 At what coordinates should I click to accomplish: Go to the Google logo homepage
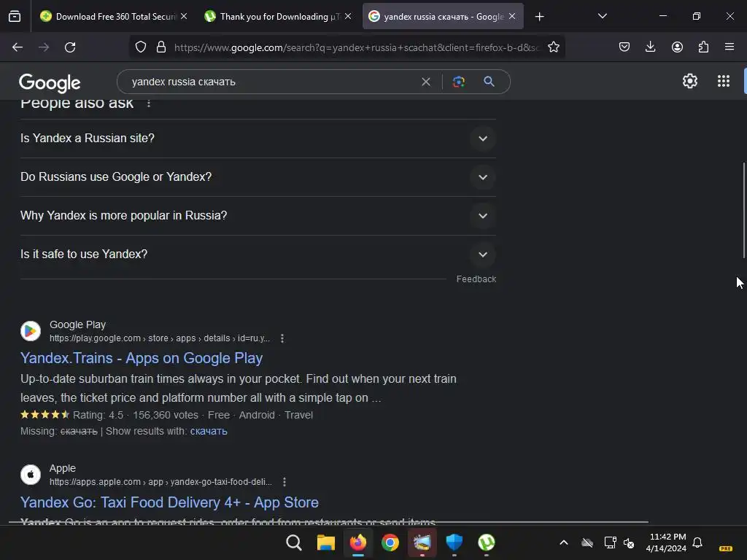(x=50, y=83)
